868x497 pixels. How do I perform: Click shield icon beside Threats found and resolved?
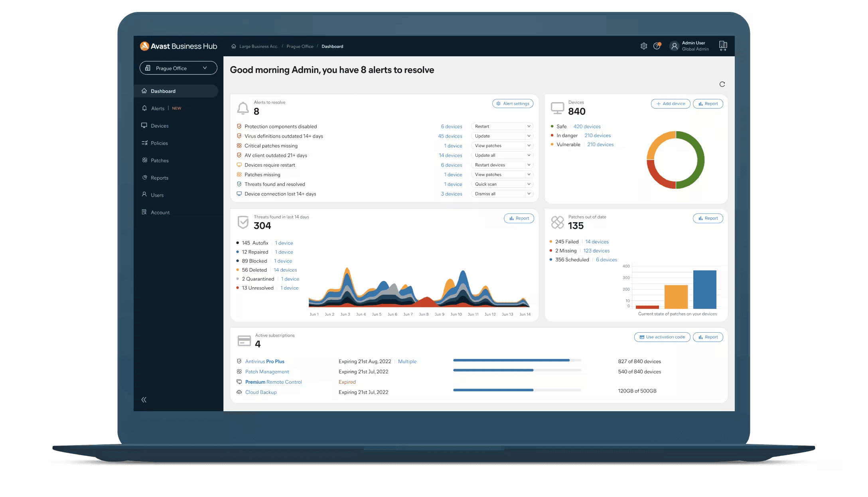click(x=239, y=184)
